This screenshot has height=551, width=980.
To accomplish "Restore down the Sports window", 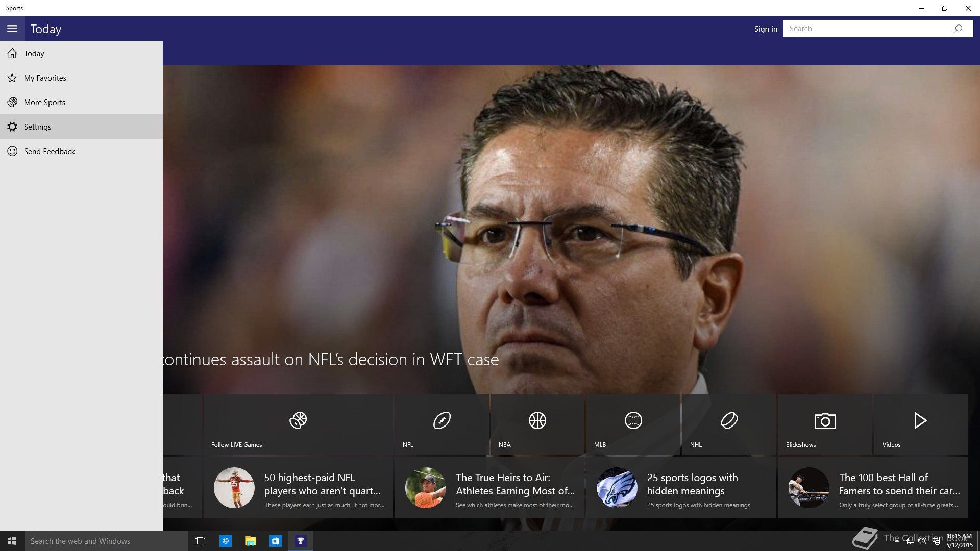I will pyautogui.click(x=945, y=8).
